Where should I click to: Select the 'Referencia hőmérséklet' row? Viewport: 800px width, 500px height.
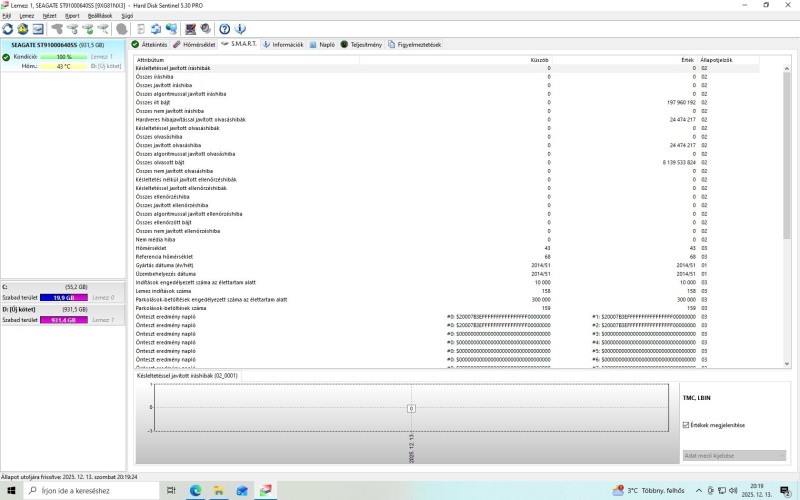click(447, 257)
